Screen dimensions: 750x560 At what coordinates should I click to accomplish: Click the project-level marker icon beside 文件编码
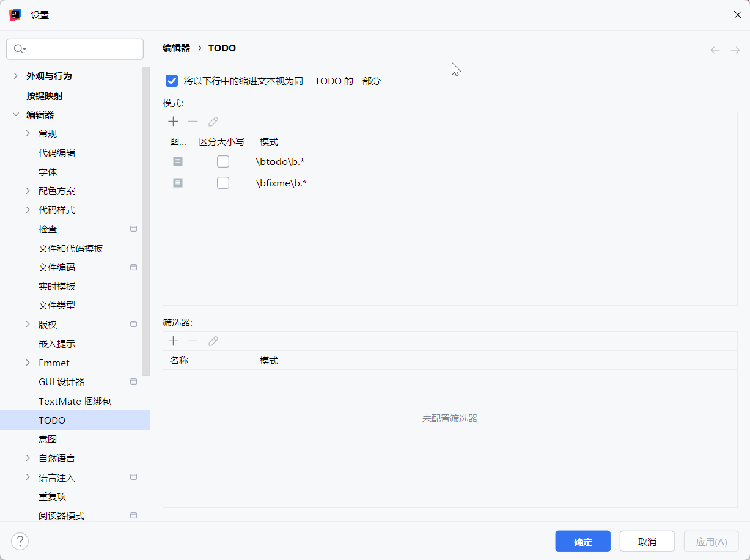(134, 267)
